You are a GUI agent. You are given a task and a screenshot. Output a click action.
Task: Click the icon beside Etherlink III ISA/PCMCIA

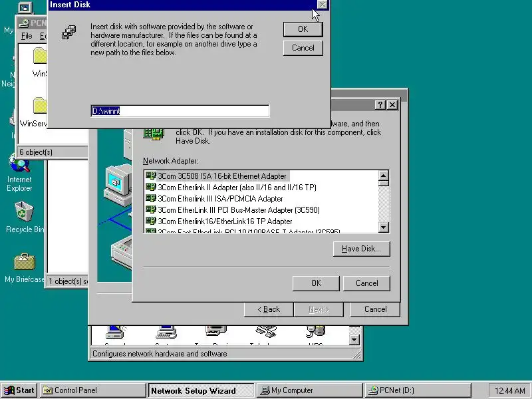(x=151, y=198)
